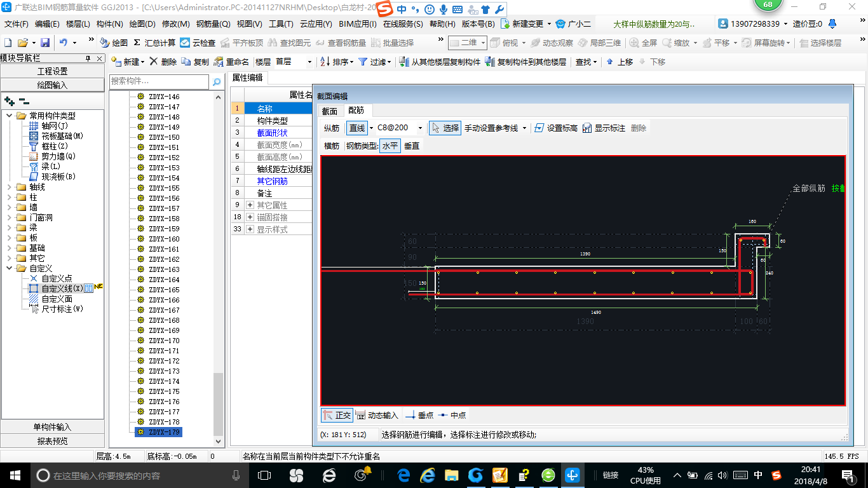Click the undo arrow icon
The width and height of the screenshot is (868, 488).
pyautogui.click(x=64, y=43)
